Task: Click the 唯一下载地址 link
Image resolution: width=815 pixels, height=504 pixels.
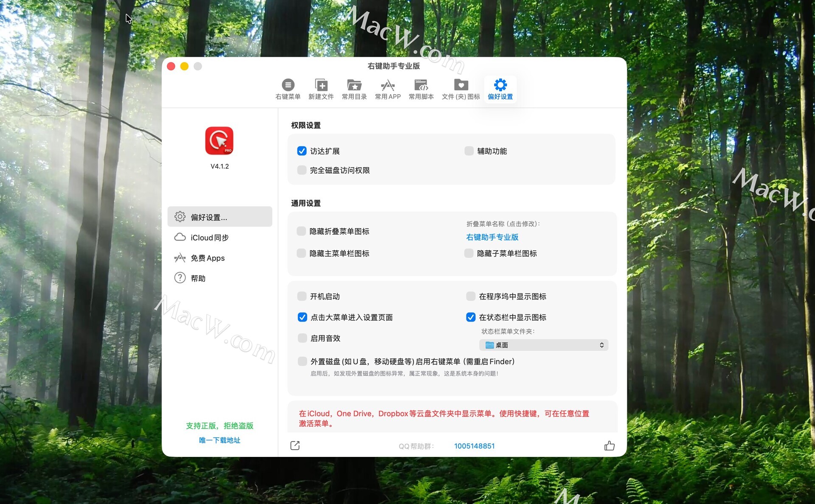Action: pos(219,440)
